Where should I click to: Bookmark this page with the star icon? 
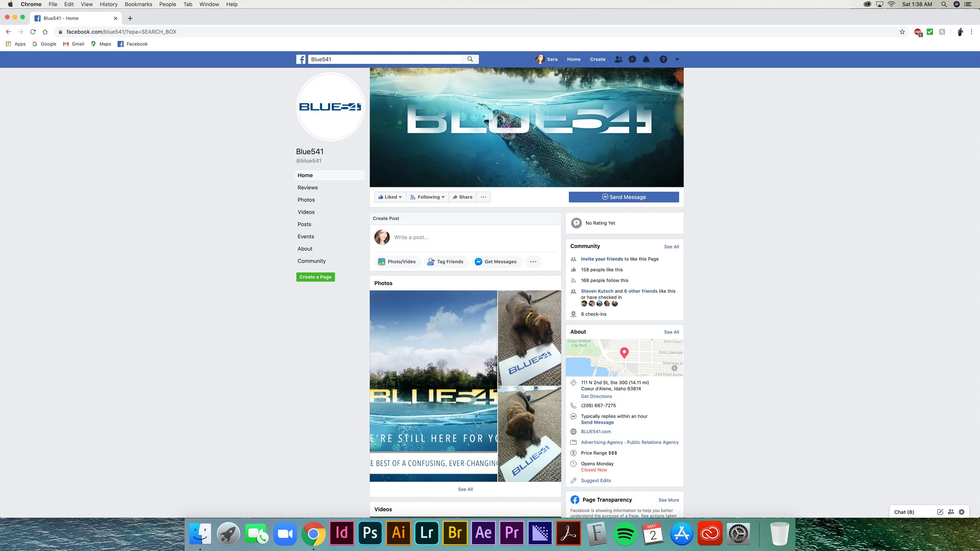pyautogui.click(x=902, y=32)
